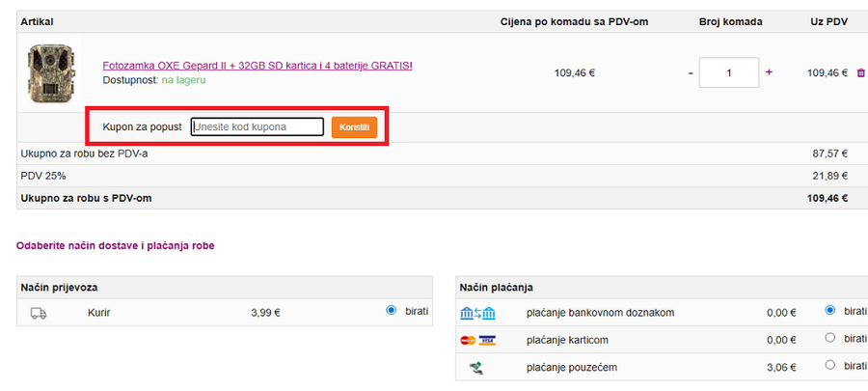Focus the coupon code input field
Image resolution: width=868 pixels, height=391 pixels.
click(x=257, y=126)
